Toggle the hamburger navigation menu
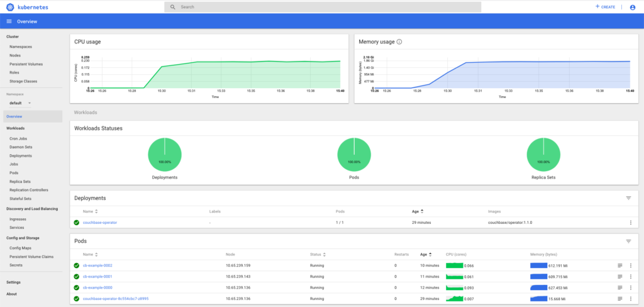Image resolution: width=644 pixels, height=307 pixels. [x=9, y=21]
